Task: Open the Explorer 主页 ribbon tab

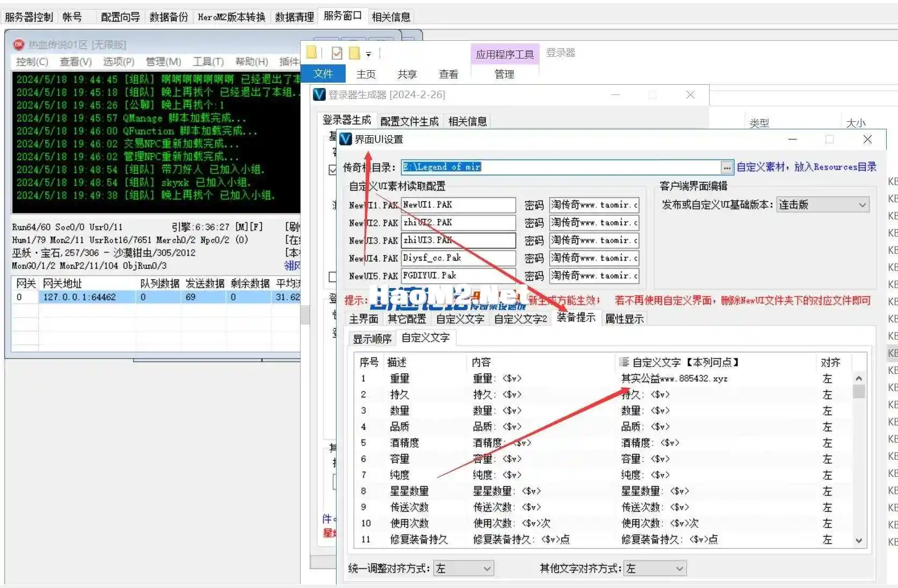Action: point(366,75)
